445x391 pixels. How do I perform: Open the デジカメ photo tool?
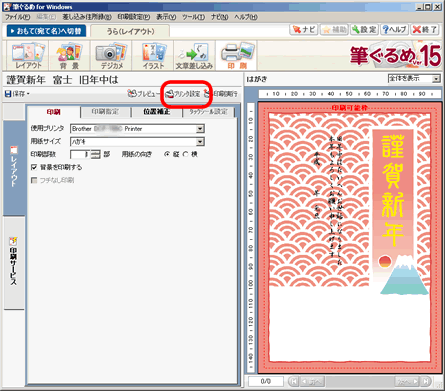111,56
